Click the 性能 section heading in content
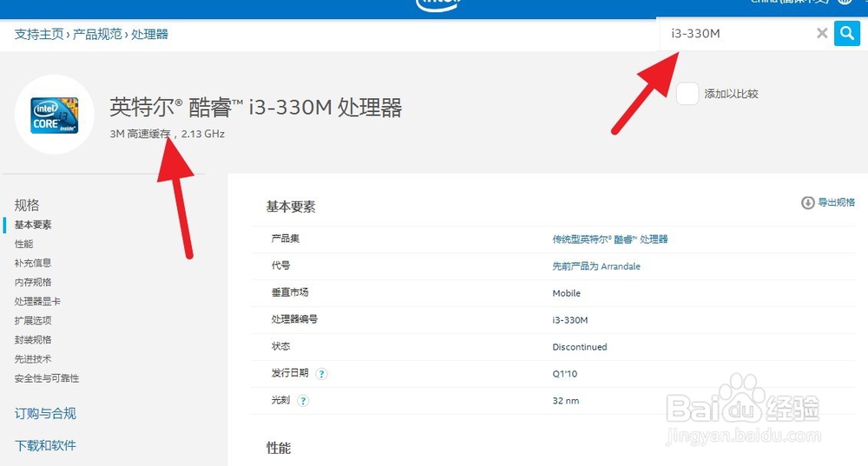 pos(279,449)
